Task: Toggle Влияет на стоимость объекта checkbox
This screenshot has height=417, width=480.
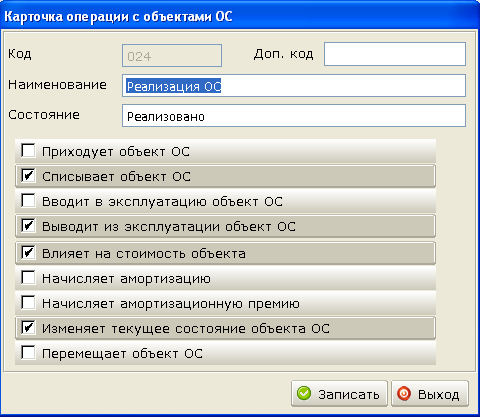Action: [x=28, y=253]
